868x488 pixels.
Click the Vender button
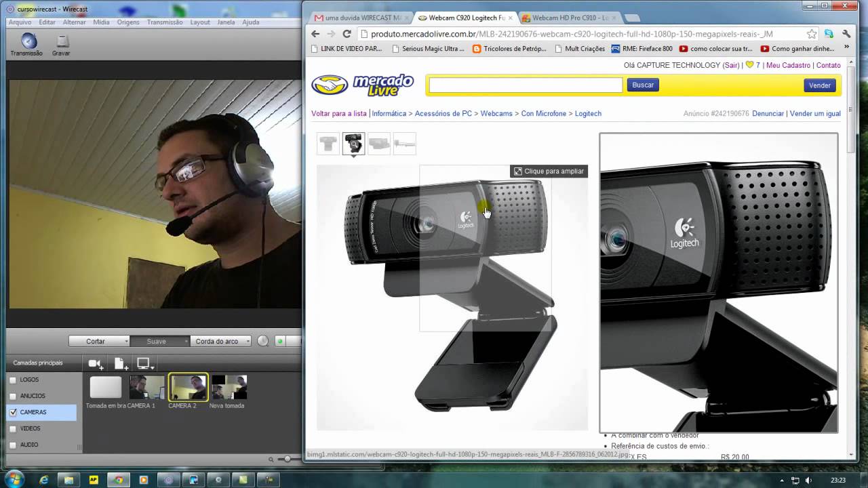[x=820, y=85]
